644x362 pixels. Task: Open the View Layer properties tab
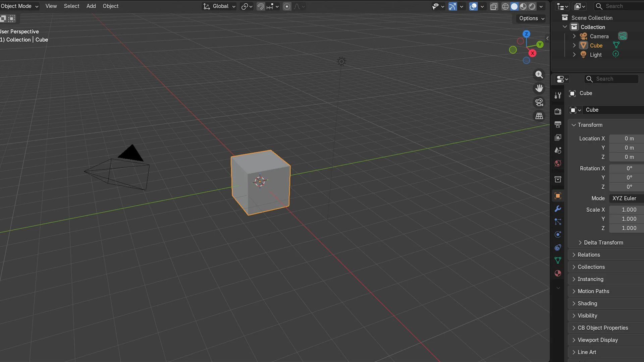point(558,137)
